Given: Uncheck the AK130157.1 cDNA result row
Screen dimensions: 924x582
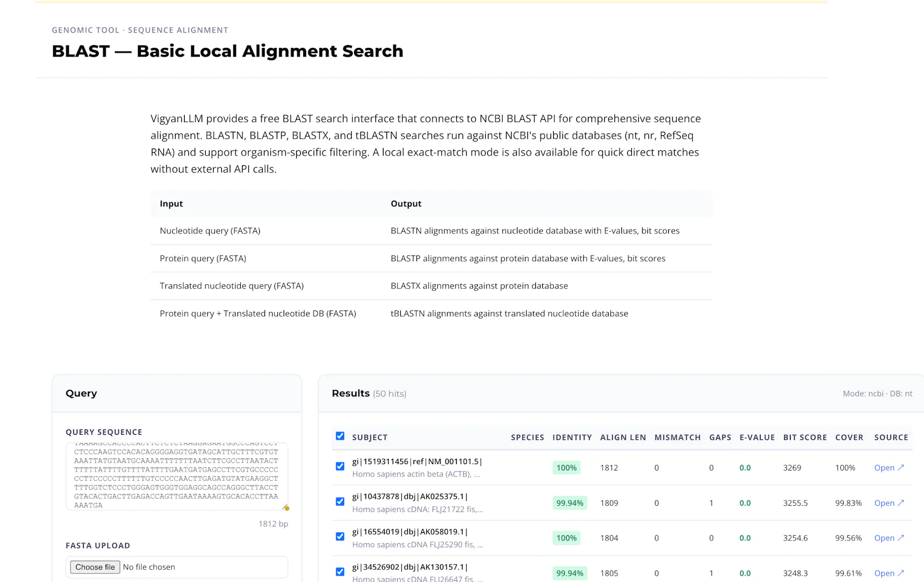Looking at the screenshot, I should [340, 572].
